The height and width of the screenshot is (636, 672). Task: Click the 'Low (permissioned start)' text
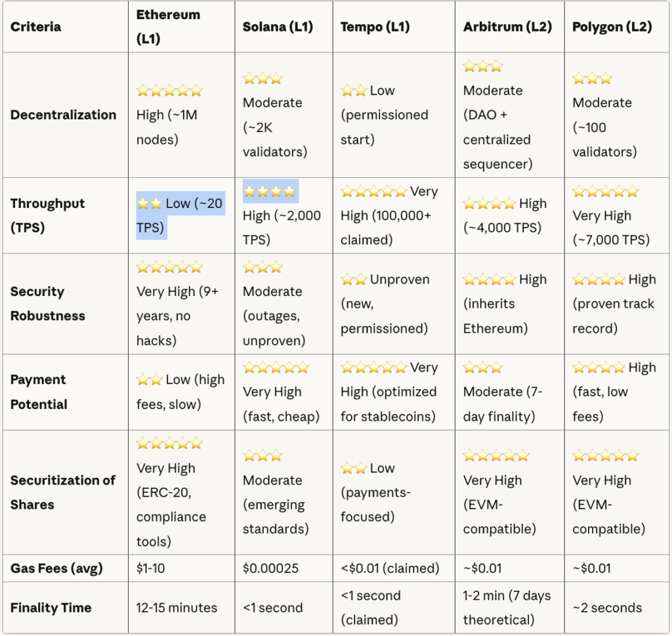pos(385,115)
